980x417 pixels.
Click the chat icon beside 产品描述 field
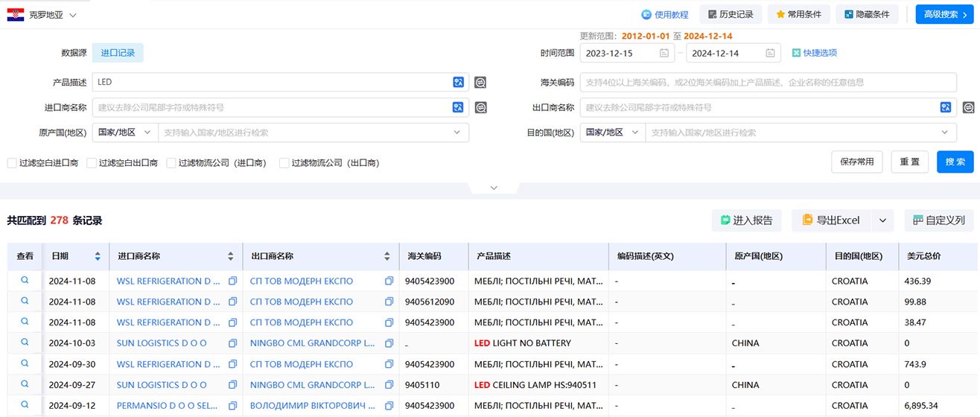click(x=481, y=83)
